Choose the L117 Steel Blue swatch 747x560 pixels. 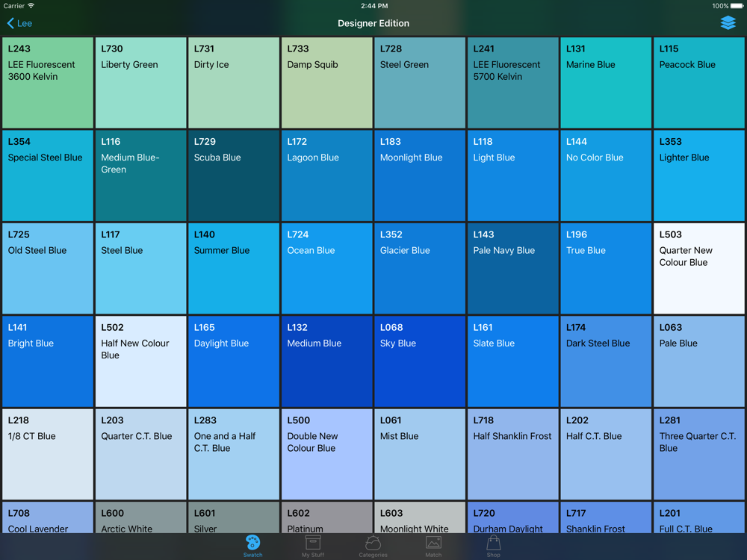click(140, 268)
